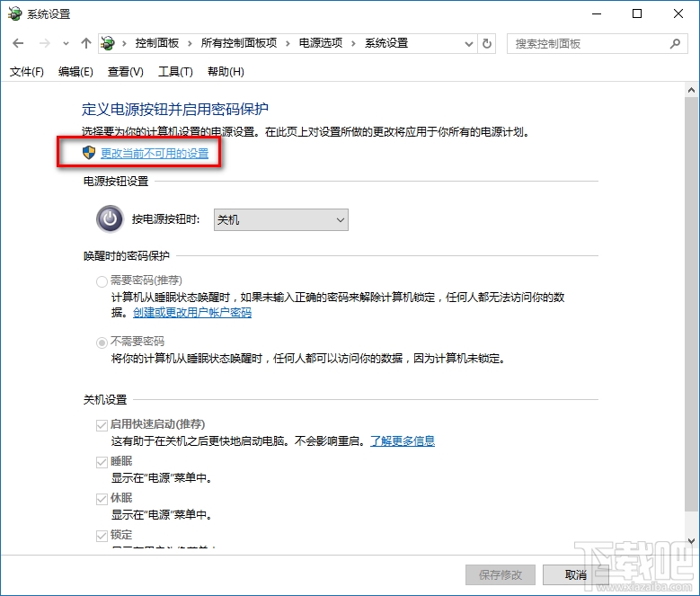Toggle the 启用快速启动(推荐) checkbox
Image resolution: width=700 pixels, height=596 pixels.
(x=102, y=425)
